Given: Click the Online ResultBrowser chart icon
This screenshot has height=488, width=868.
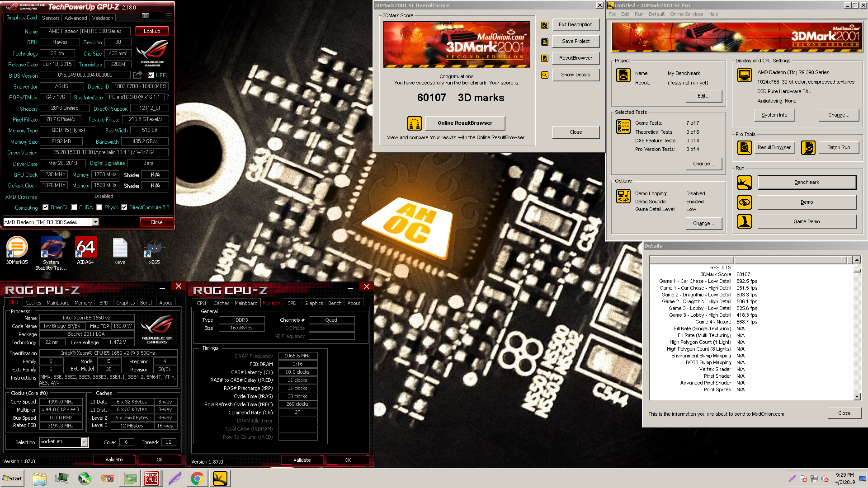Looking at the screenshot, I should point(414,123).
